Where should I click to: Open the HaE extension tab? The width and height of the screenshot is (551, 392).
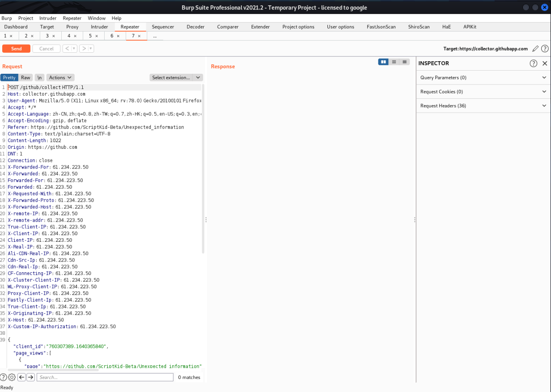[x=446, y=27]
